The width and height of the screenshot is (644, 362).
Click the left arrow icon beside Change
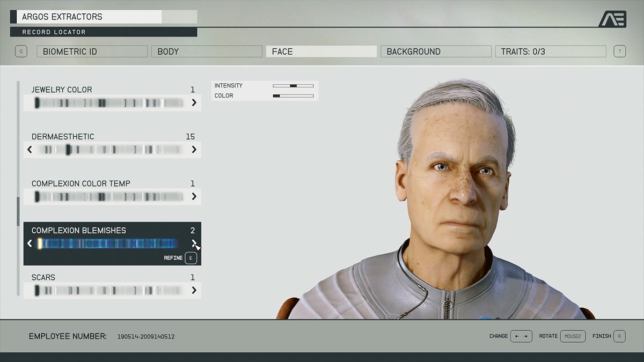[x=517, y=336]
